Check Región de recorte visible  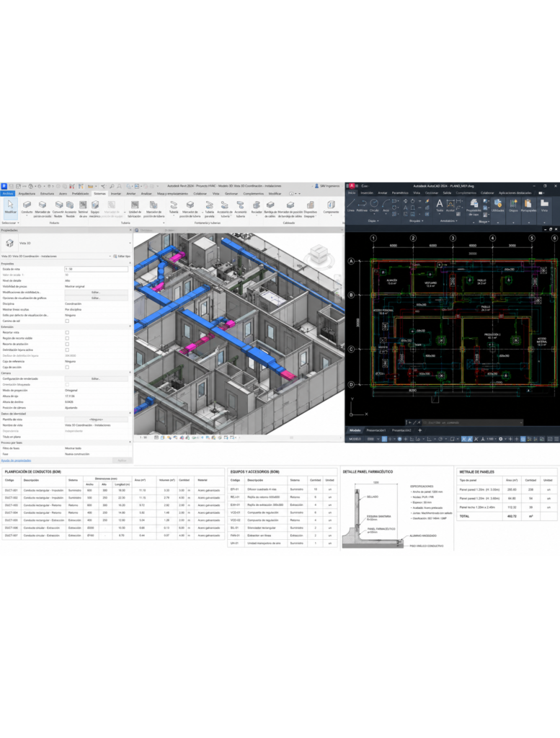(67, 339)
